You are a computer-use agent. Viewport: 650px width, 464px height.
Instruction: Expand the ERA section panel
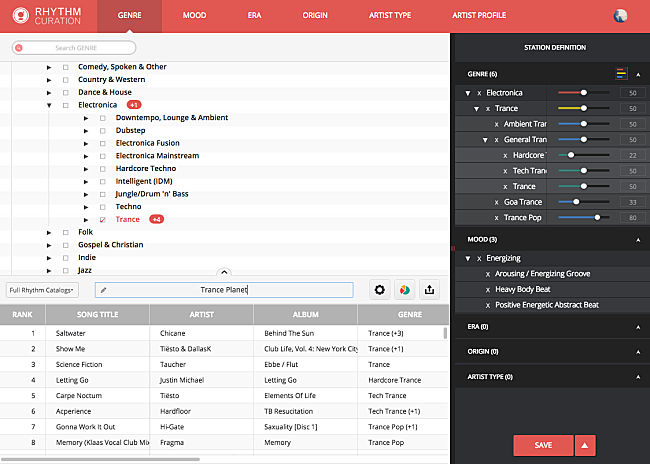(x=638, y=327)
